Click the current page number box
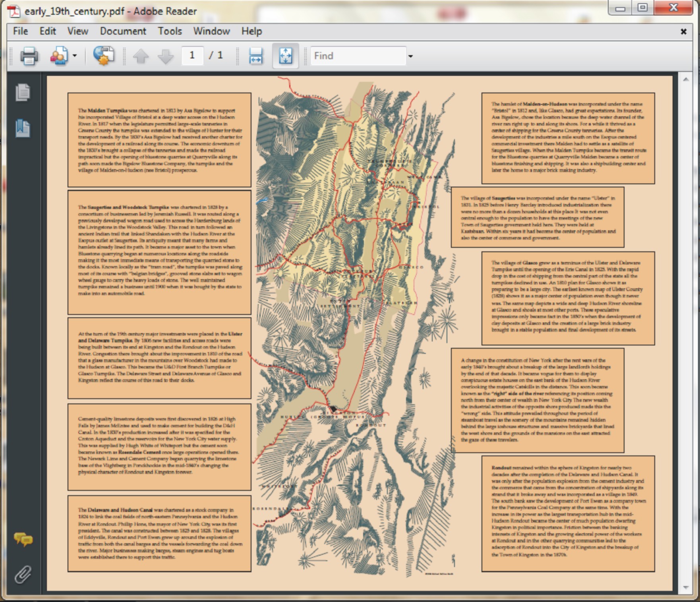700x602 pixels. point(192,56)
